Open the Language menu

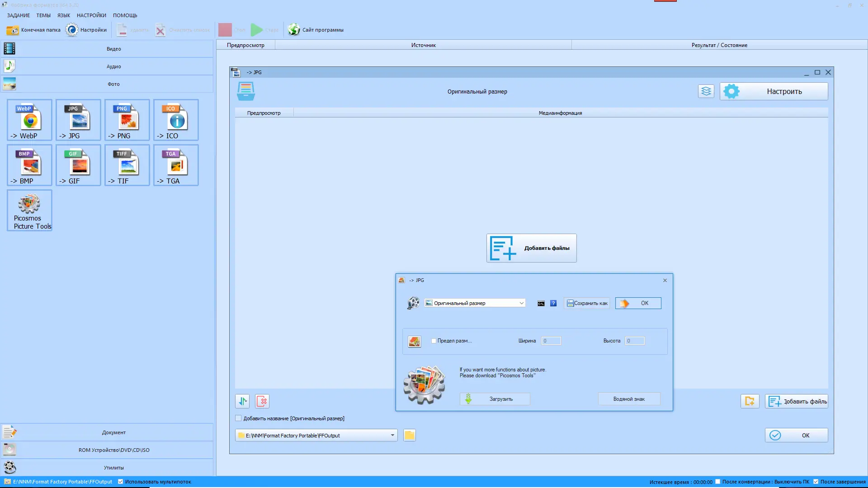point(64,15)
